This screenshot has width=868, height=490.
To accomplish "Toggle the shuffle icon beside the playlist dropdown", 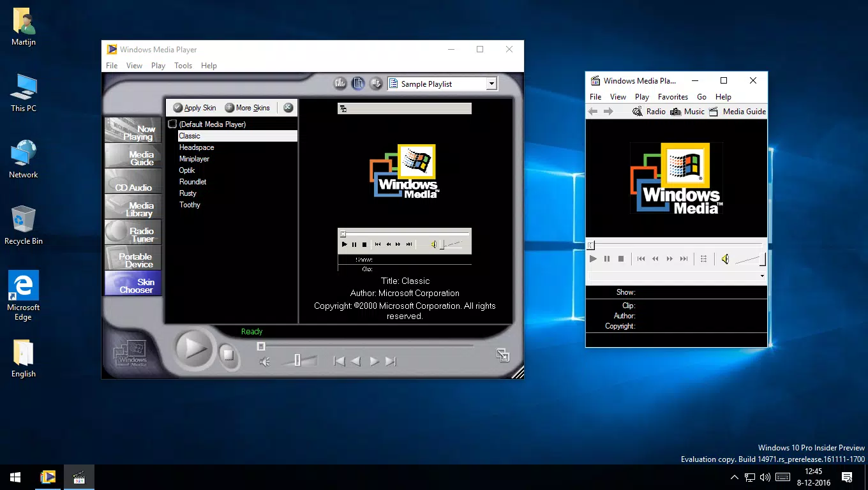I will (376, 83).
